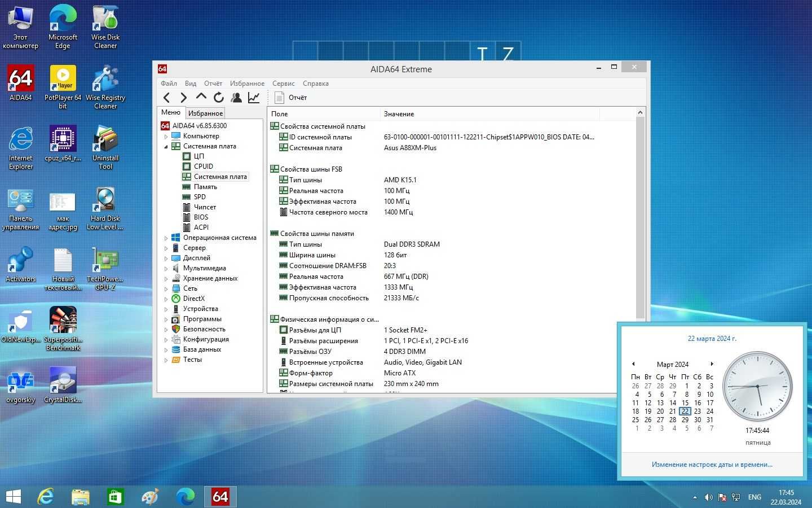The width and height of the screenshot is (812, 508).
Task: Expand the Дисплей tree node
Action: [x=166, y=259]
